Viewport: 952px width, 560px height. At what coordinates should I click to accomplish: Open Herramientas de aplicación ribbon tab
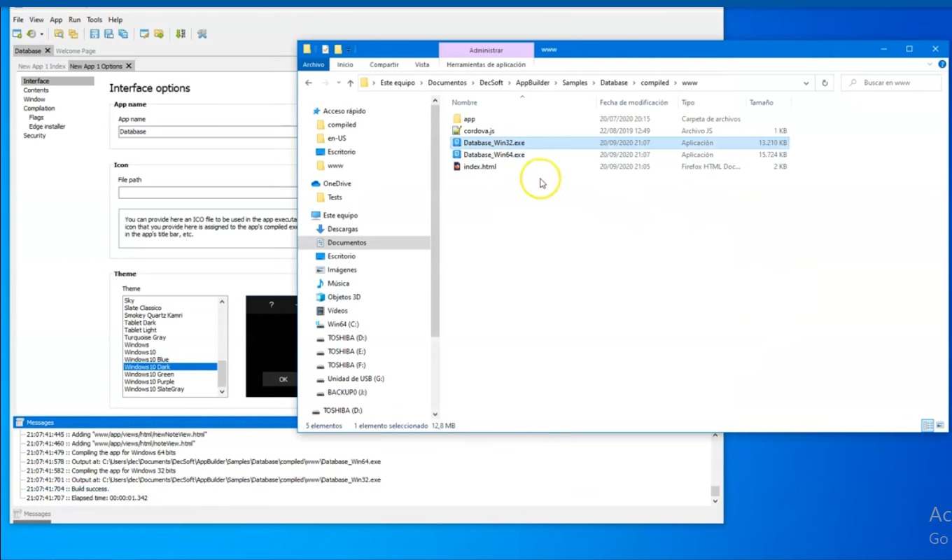tap(486, 64)
